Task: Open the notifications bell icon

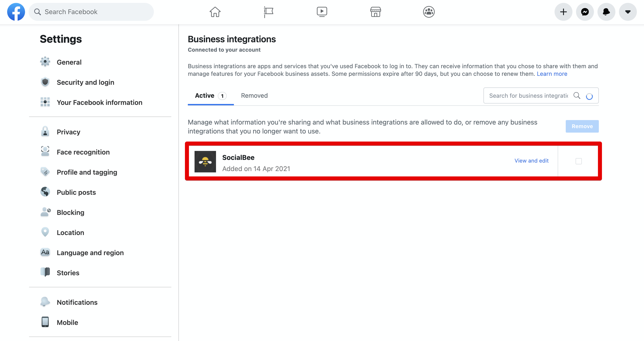Action: point(606,12)
